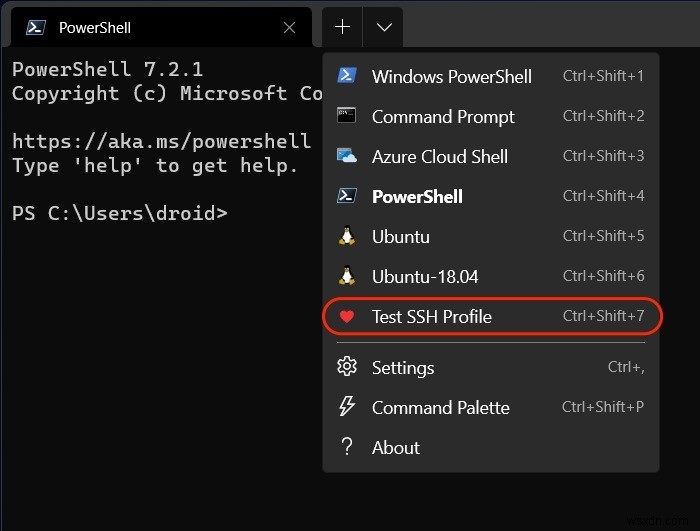700x531 pixels.
Task: Open Azure Cloud Shell profile
Action: click(440, 157)
